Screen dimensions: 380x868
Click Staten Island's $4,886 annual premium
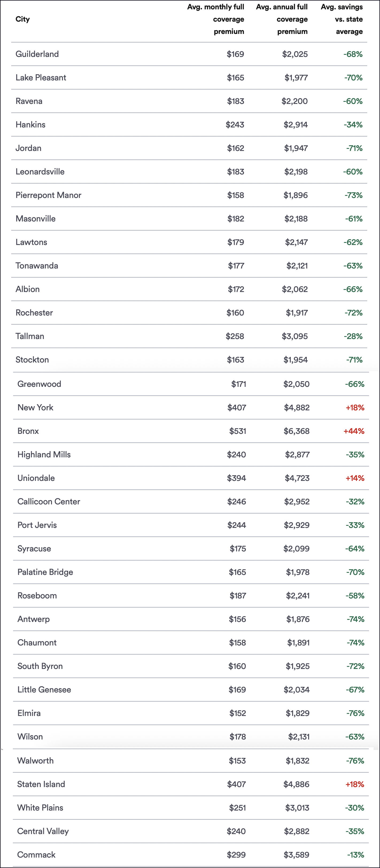tap(296, 784)
